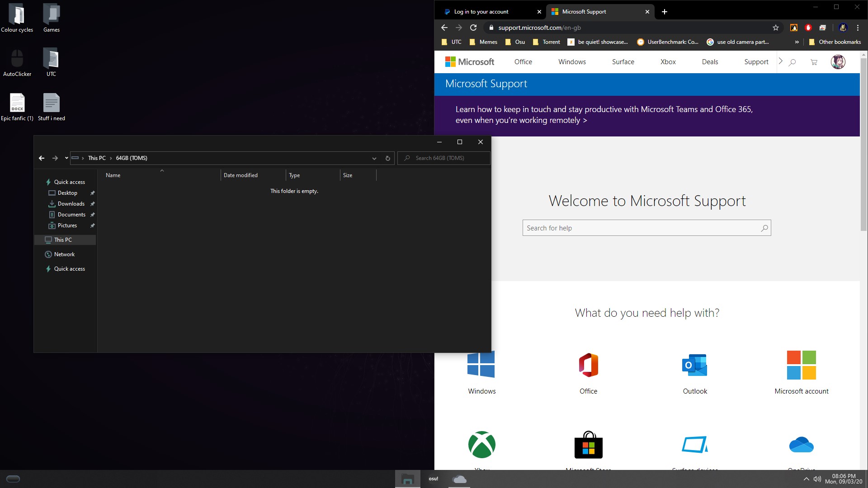This screenshot has width=868, height=488.
Task: Open the Surface menu in Microsoft navigation
Action: (x=623, y=62)
